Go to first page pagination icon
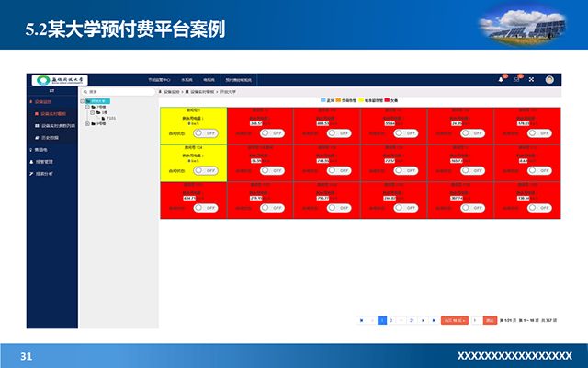Image resolution: width=588 pixels, height=368 pixels. tap(361, 320)
